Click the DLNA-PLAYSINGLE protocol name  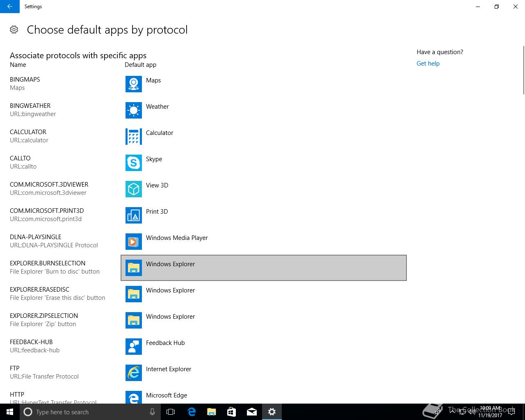tap(36, 237)
